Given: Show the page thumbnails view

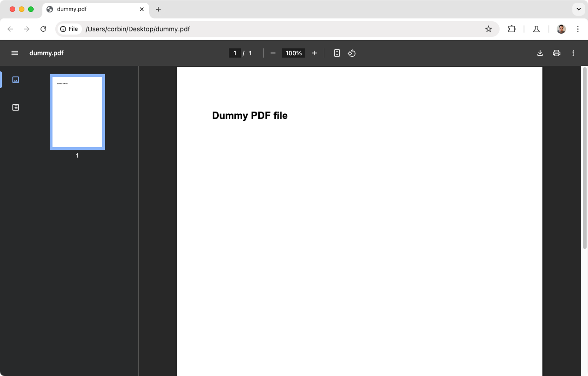Looking at the screenshot, I should (16, 80).
